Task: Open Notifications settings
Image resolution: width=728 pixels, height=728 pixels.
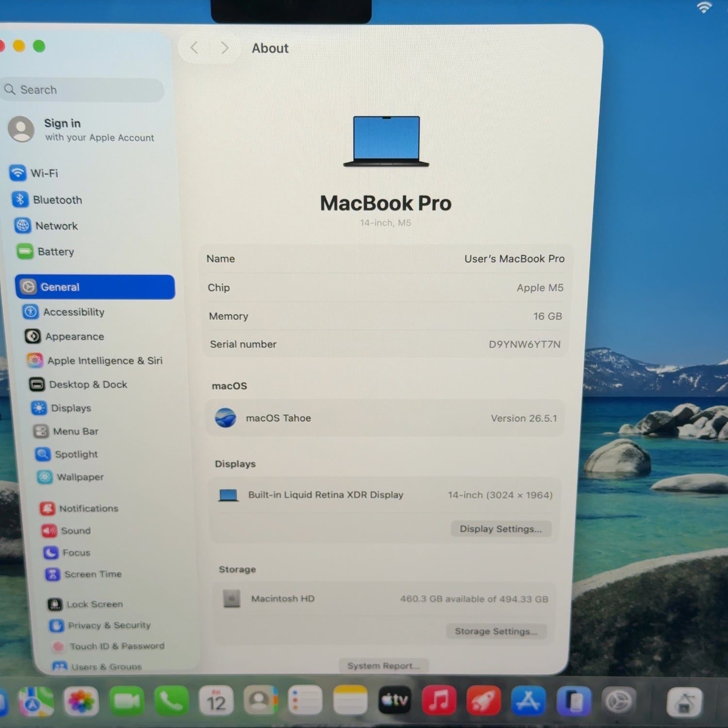Action: (x=79, y=508)
